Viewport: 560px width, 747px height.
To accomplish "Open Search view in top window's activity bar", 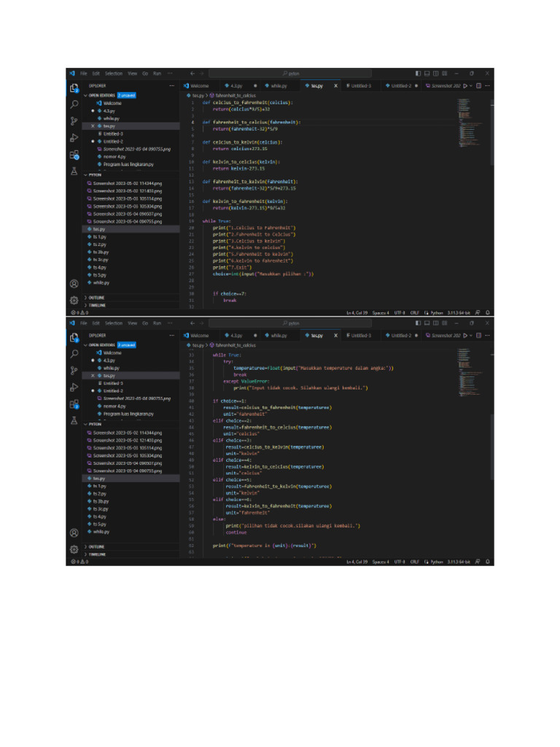I will click(x=74, y=104).
